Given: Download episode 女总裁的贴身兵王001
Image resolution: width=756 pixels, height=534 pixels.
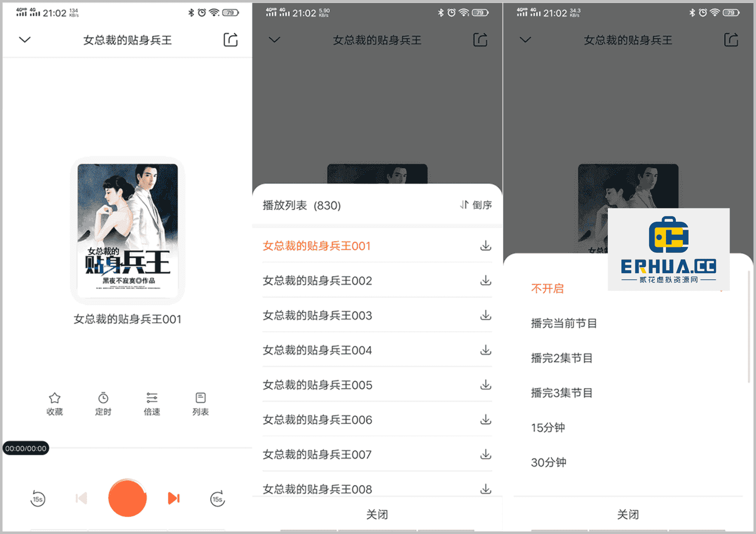Looking at the screenshot, I should [x=486, y=245].
